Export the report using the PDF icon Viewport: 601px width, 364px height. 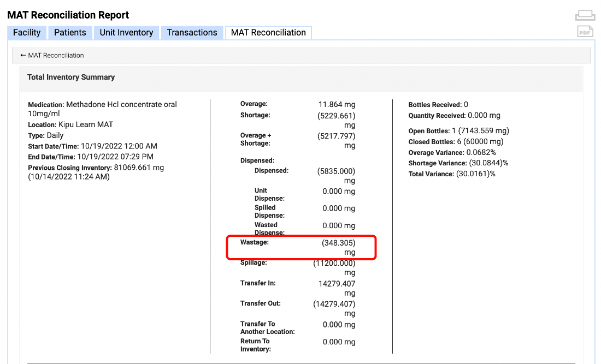point(585,32)
